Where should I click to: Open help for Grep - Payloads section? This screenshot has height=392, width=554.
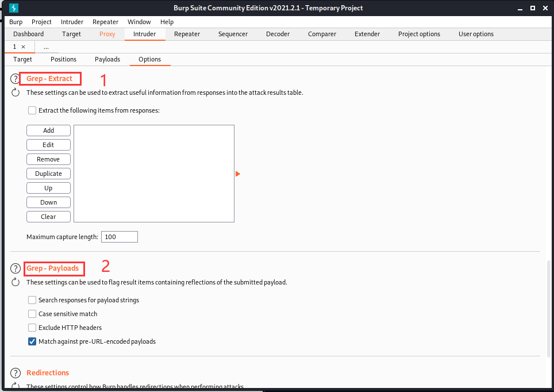(15, 268)
